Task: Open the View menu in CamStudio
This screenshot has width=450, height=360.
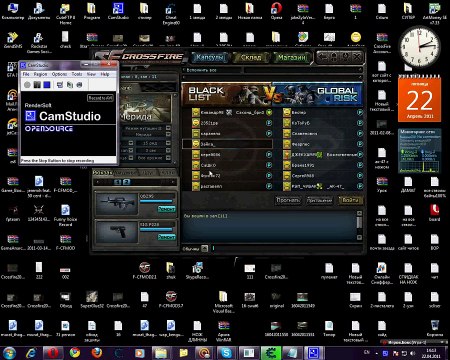Action: point(91,74)
